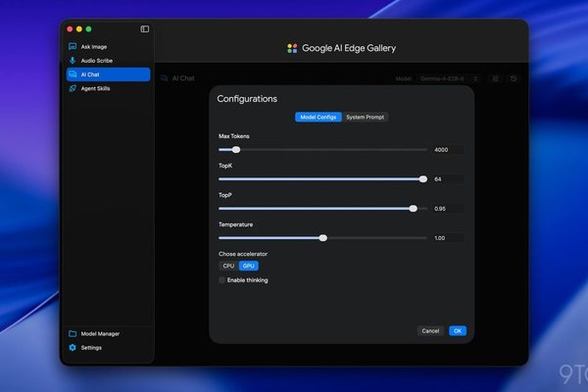Click the Google AI Edge Gallery logo
588x392 pixels.
292,48
